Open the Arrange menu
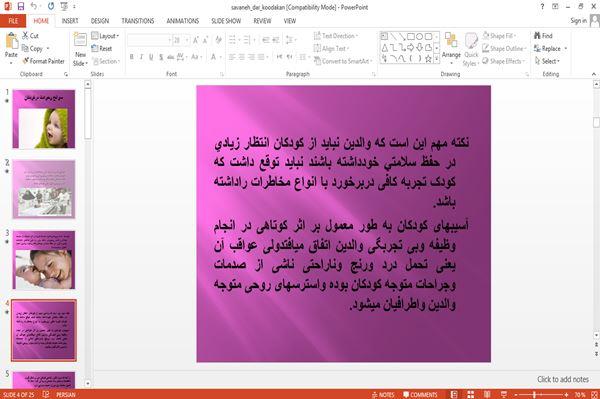The height and width of the screenshot is (399, 600). click(x=451, y=49)
